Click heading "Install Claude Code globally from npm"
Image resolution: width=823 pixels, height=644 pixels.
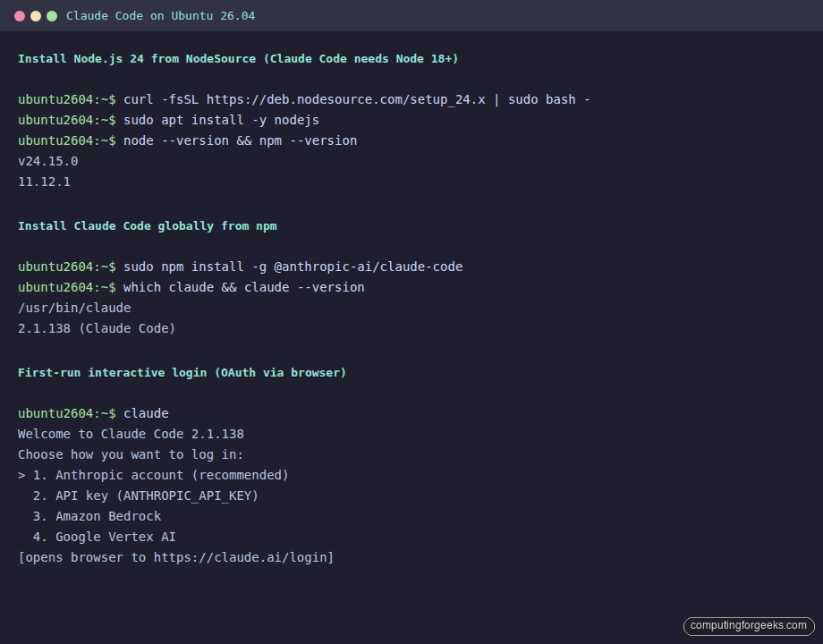coord(148,226)
